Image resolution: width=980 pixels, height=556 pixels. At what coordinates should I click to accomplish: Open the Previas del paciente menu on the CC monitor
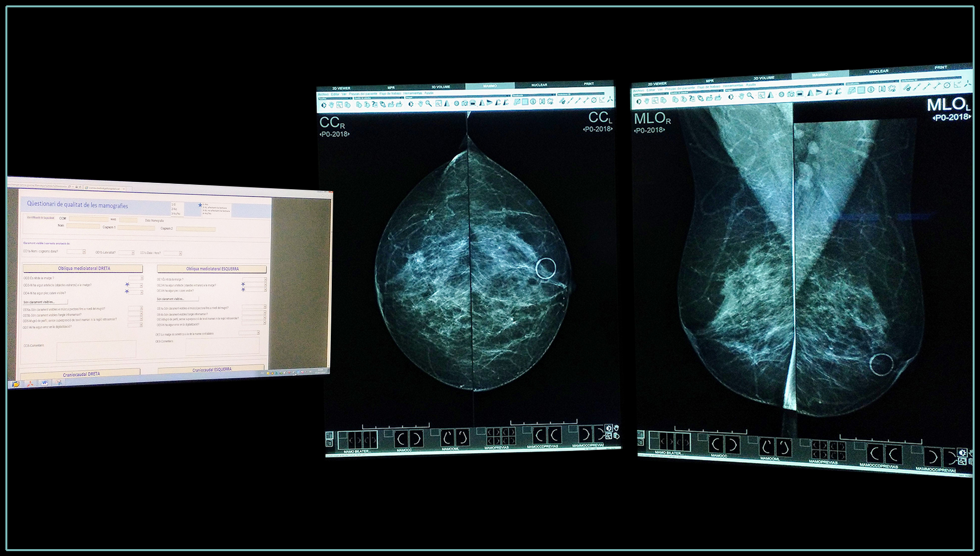click(x=363, y=94)
